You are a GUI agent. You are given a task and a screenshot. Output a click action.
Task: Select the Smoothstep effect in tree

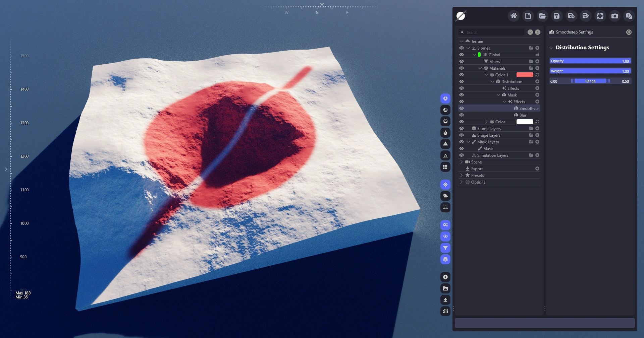(528, 109)
